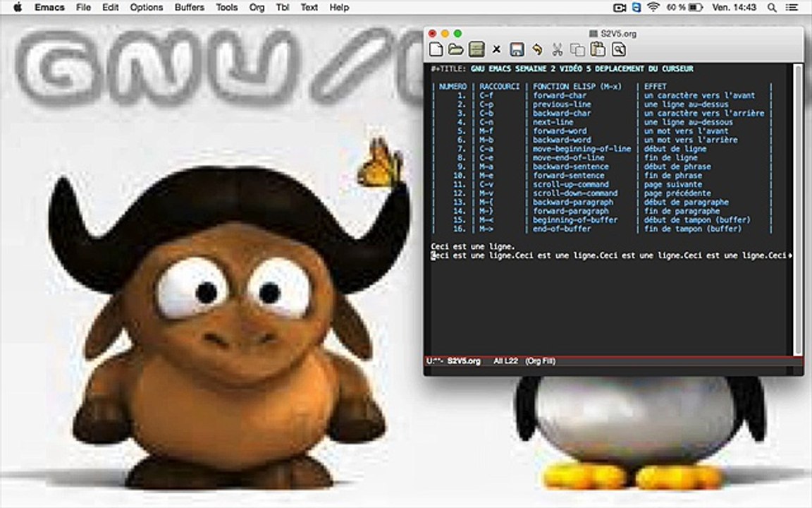Open the Emacs application menu
Viewport: 812px width, 508px height.
pos(49,7)
